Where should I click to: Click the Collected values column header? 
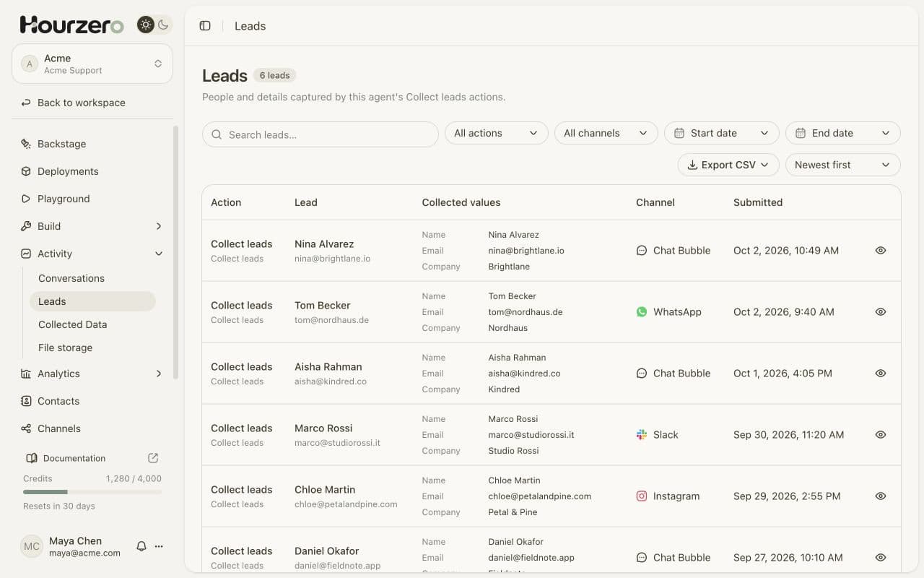point(461,202)
